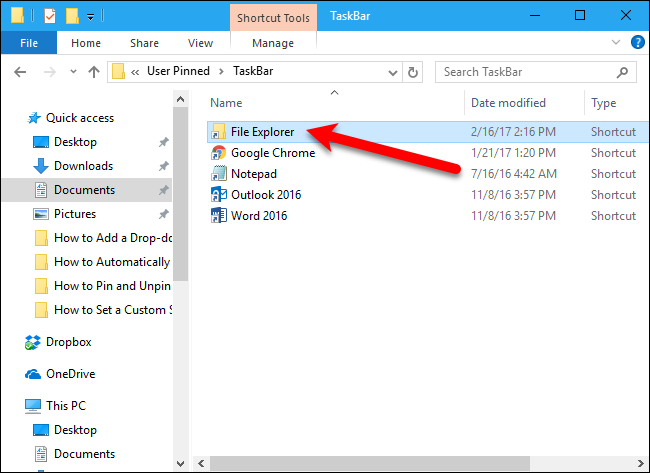
Task: Open the How to Pin and Unpin folder
Action: (102, 286)
